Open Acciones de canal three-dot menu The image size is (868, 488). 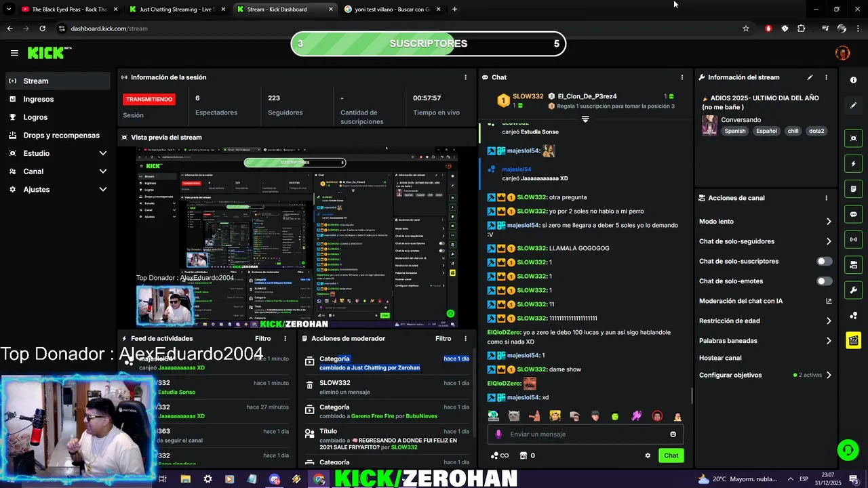click(x=826, y=198)
